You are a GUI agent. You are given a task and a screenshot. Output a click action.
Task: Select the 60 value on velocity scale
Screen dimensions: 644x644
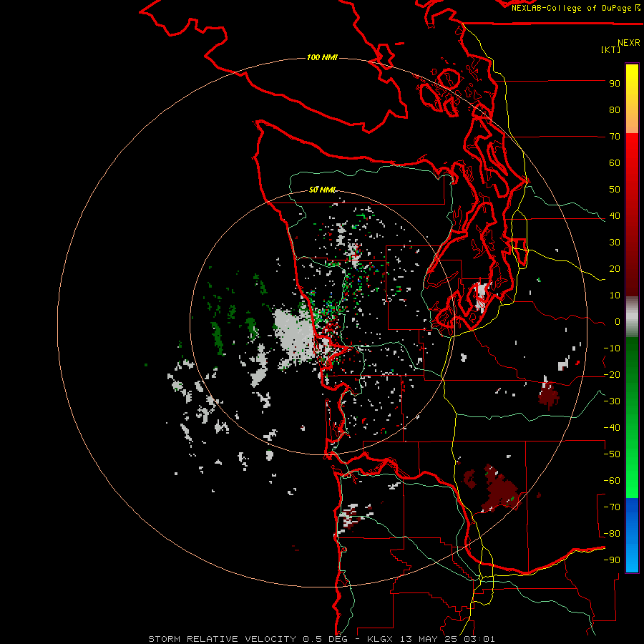pyautogui.click(x=615, y=163)
